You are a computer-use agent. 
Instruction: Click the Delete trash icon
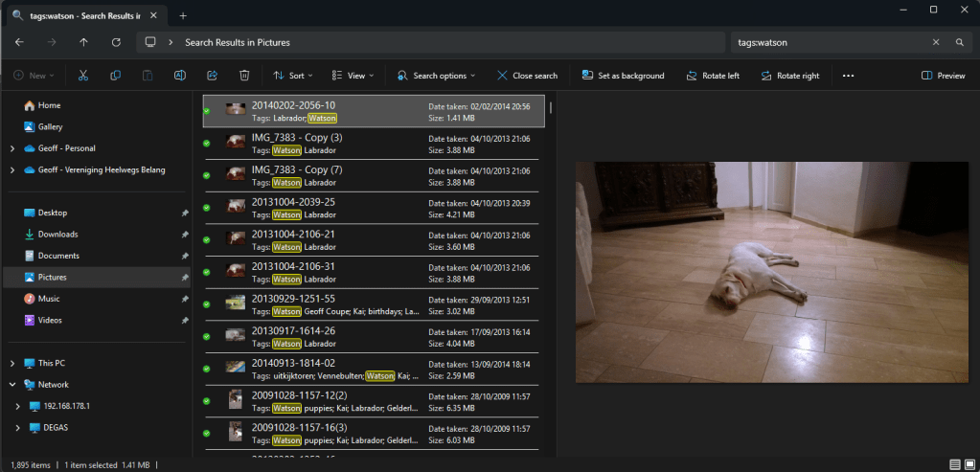point(244,76)
